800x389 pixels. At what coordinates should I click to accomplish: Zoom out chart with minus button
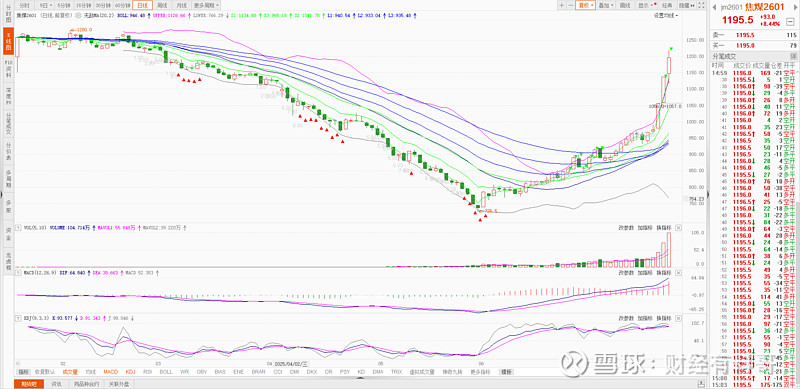click(x=571, y=5)
